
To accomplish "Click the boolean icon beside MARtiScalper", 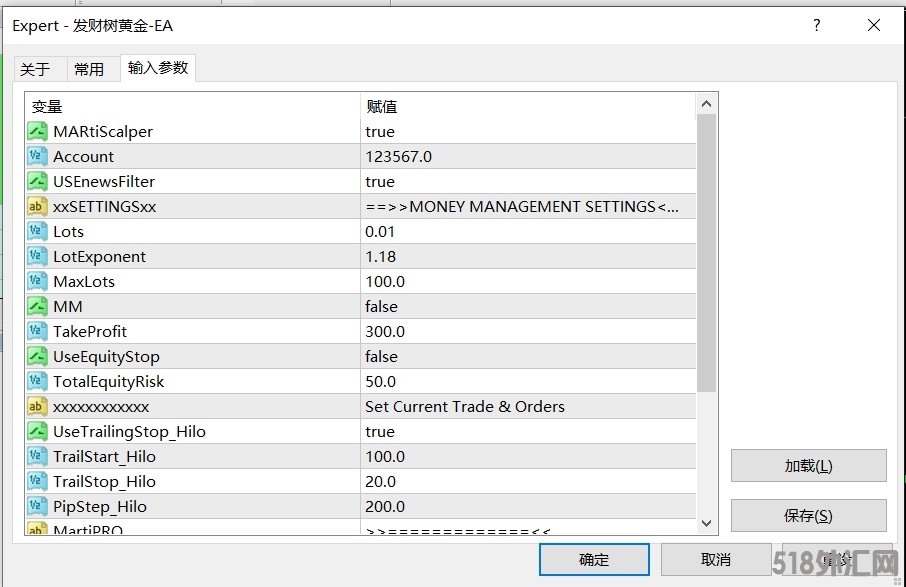I will pos(37,131).
